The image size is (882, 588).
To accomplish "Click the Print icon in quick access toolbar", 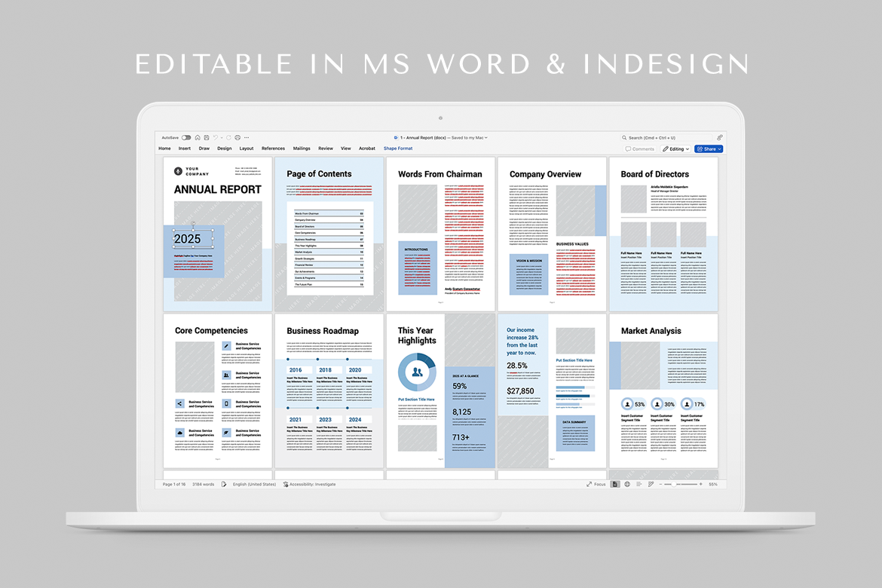I will click(x=237, y=138).
